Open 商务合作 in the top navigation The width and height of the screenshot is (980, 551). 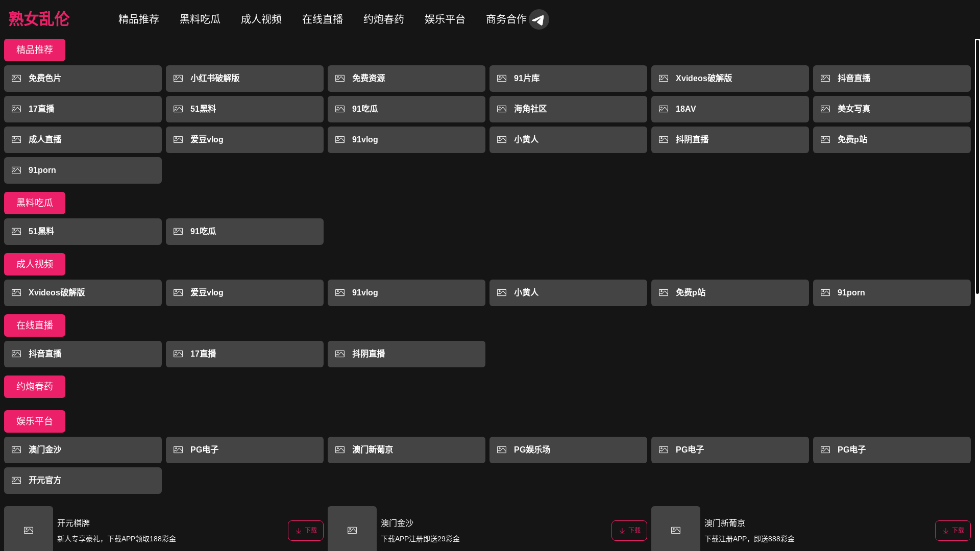(506, 19)
